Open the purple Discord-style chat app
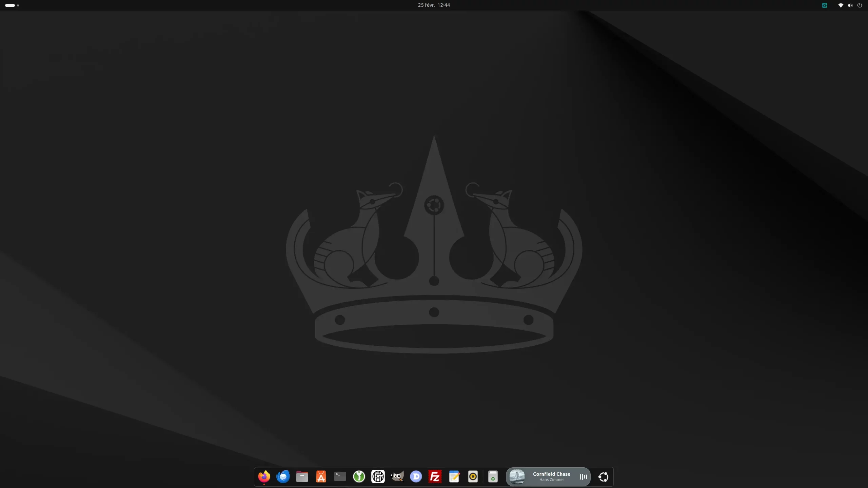 point(416,477)
